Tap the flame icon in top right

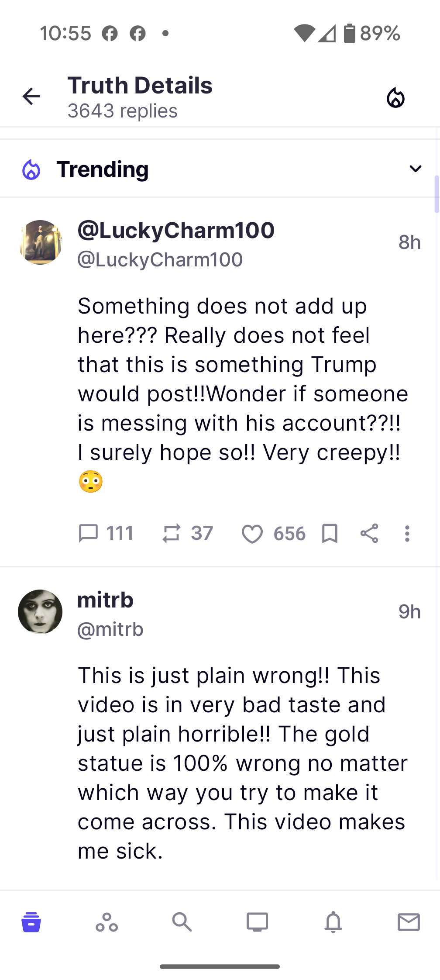(395, 98)
